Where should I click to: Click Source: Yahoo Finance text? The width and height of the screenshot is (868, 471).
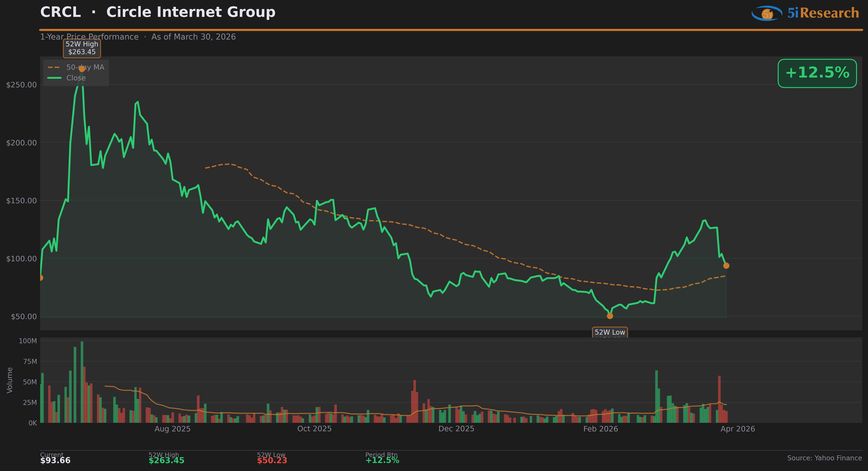(x=824, y=458)
